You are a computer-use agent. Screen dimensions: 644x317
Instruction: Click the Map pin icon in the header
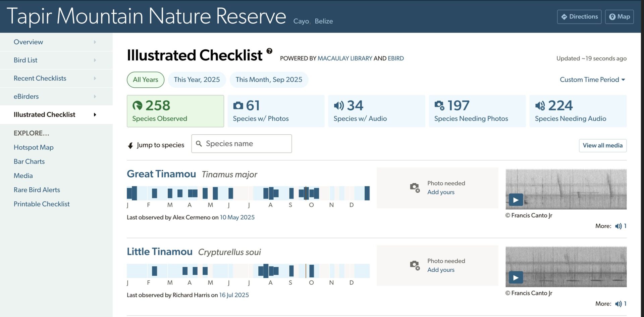pos(612,16)
